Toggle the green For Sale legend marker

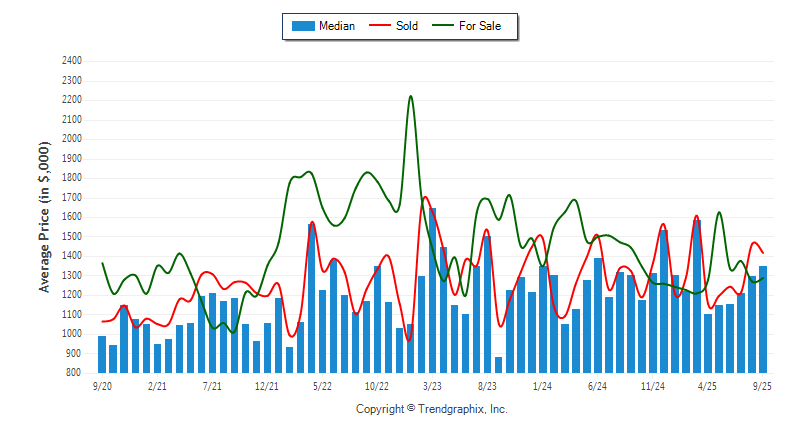(443, 25)
